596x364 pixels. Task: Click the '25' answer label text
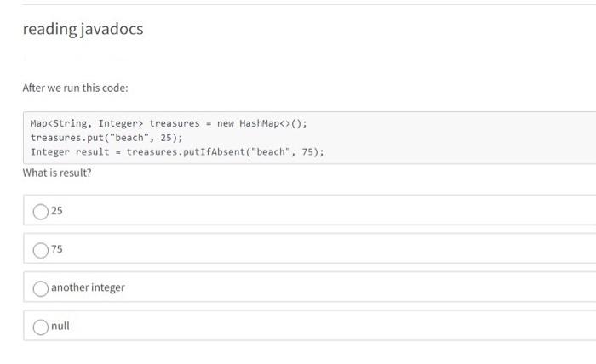(x=57, y=211)
